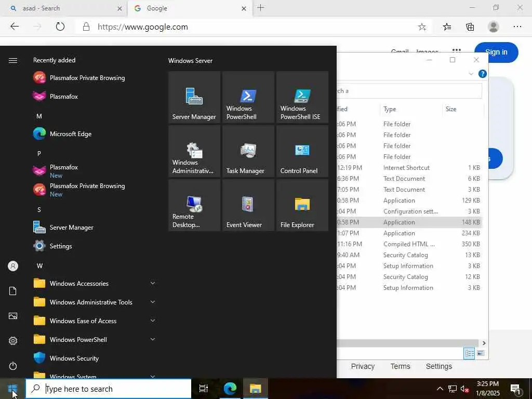The image size is (532, 399).
Task: Open Explorer help question mark icon
Action: 482,74
